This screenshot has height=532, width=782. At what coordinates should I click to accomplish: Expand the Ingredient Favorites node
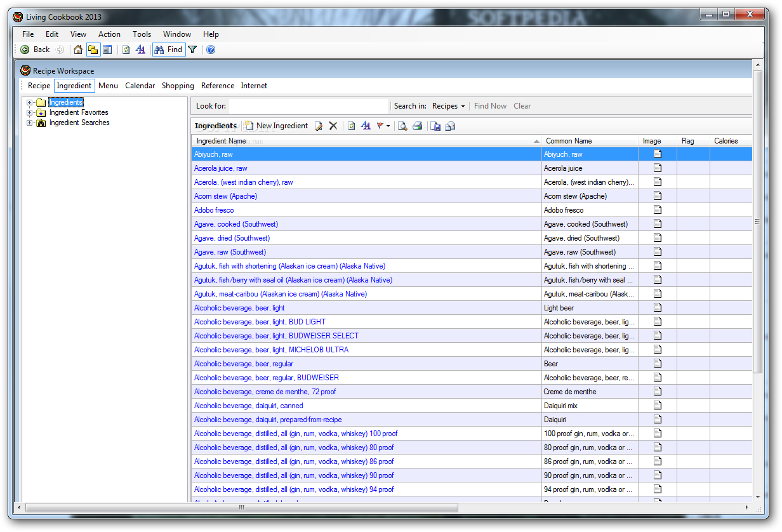[x=29, y=112]
